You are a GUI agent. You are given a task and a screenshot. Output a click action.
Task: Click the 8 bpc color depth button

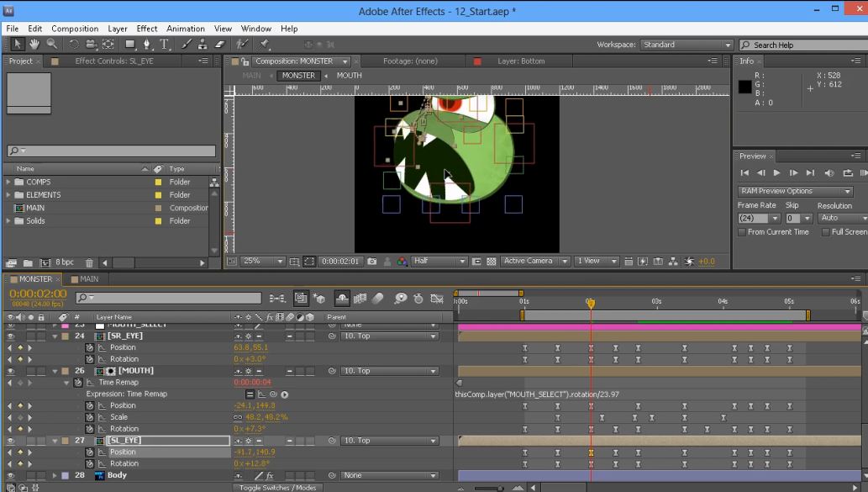[65, 262]
